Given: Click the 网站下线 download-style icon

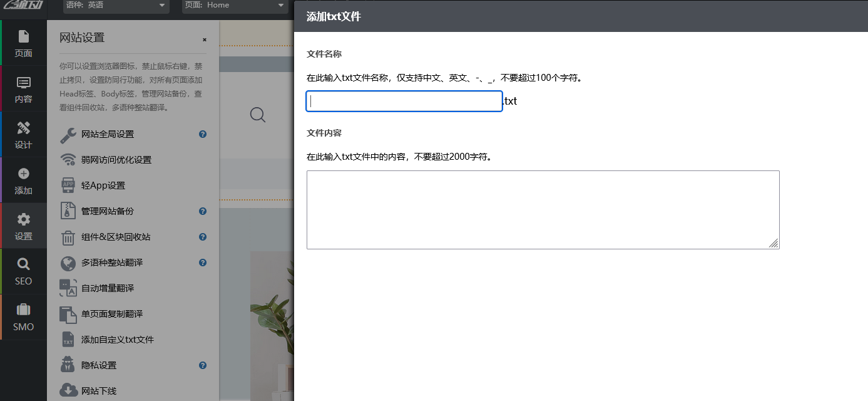Looking at the screenshot, I should [68, 390].
